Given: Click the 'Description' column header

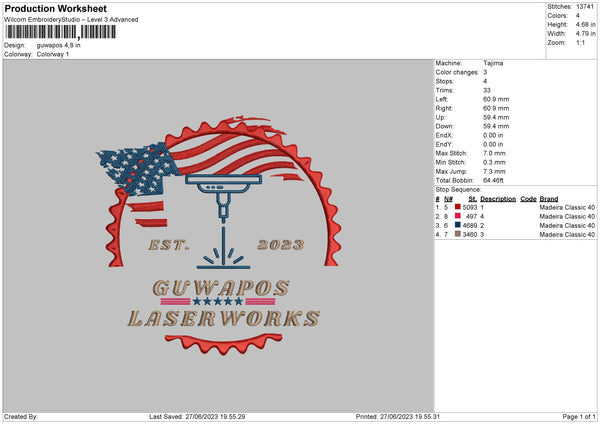Looking at the screenshot, I should pyautogui.click(x=498, y=199).
